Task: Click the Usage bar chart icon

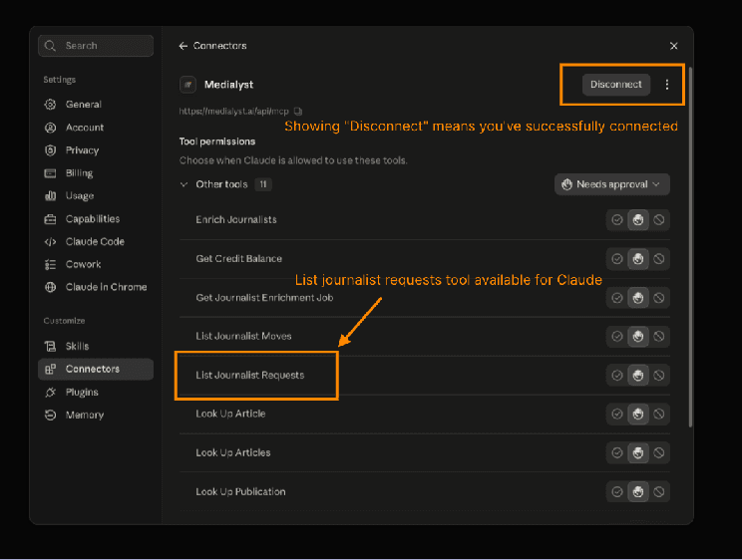Action: (x=50, y=196)
